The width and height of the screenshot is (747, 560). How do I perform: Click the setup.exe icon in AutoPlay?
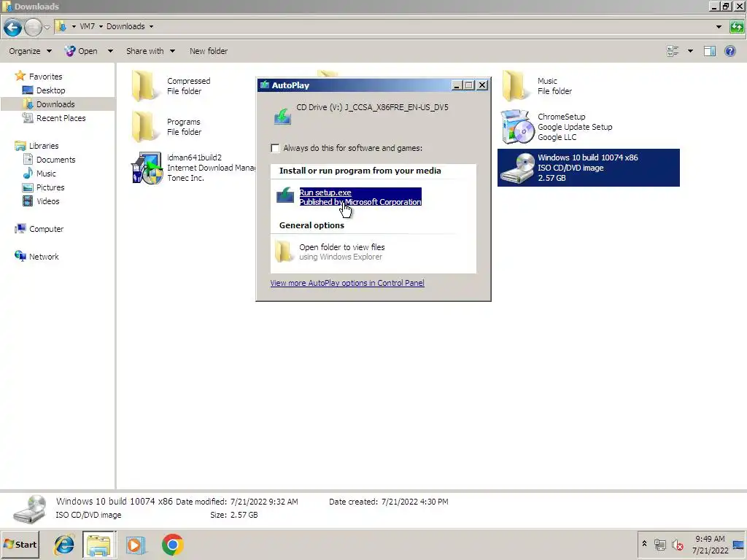pyautogui.click(x=285, y=195)
